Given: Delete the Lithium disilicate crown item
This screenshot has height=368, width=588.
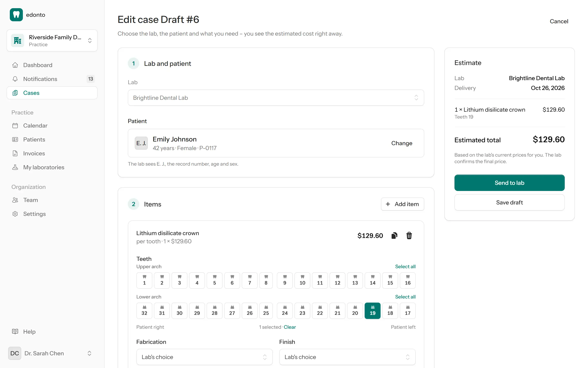Looking at the screenshot, I should [409, 236].
